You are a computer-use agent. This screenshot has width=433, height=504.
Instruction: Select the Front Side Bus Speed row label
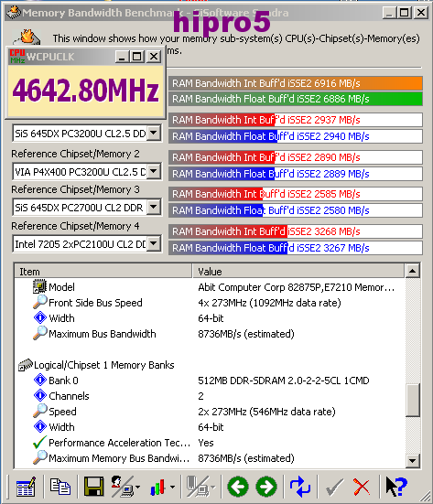point(95,303)
